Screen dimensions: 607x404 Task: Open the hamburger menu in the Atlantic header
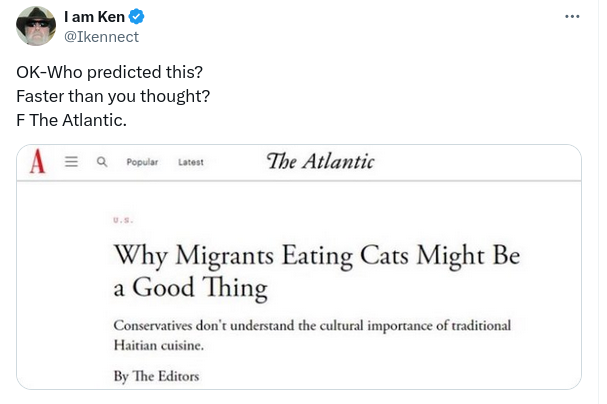[x=71, y=162]
